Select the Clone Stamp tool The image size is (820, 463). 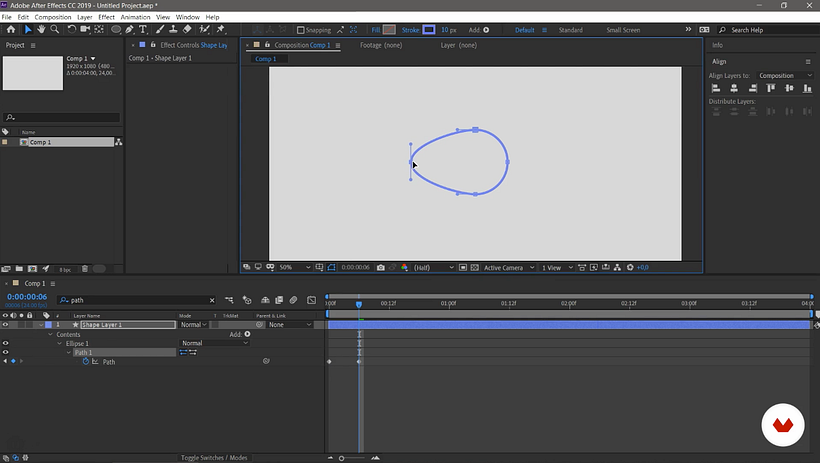[x=173, y=30]
